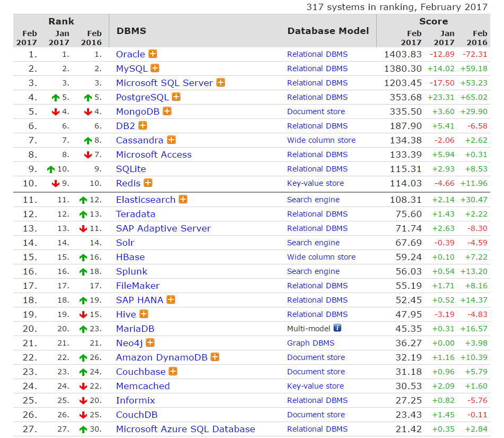504x438 pixels.
Task: Click Document store in MongoDB row
Action: [x=316, y=111]
